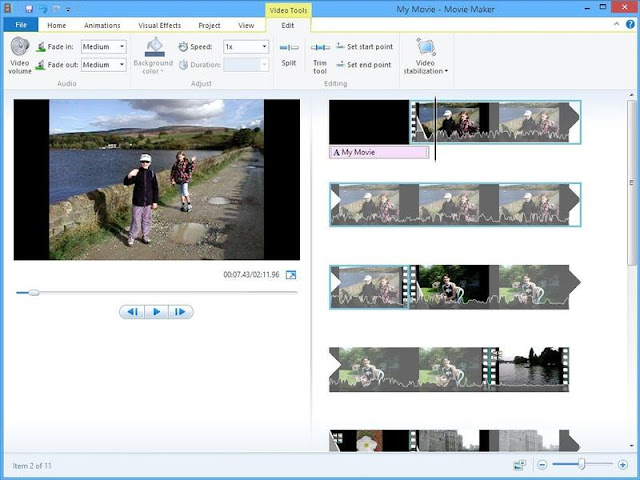Viewport: 640px width, 480px height.
Task: Select the grey castle clip in bottom row
Action: pyautogui.click(x=494, y=440)
